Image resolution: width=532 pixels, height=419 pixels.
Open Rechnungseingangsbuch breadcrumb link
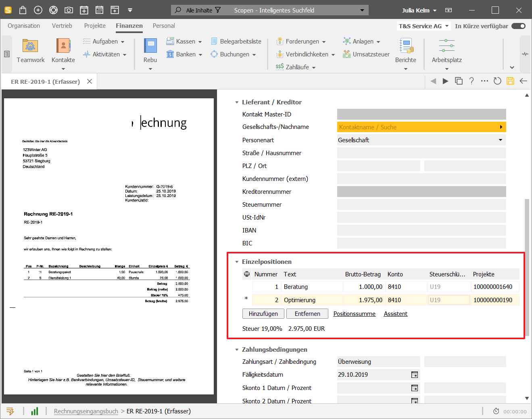[x=86, y=411]
